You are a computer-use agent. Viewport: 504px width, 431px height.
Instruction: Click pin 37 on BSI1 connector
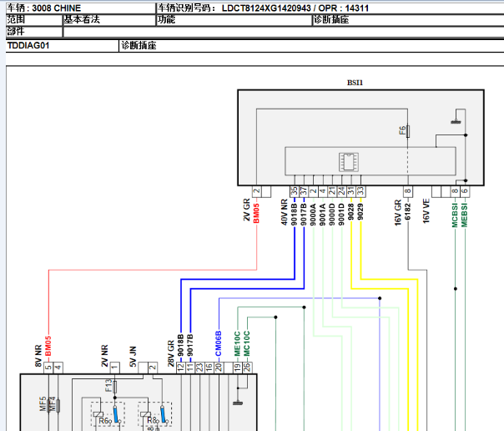pyautogui.click(x=304, y=192)
